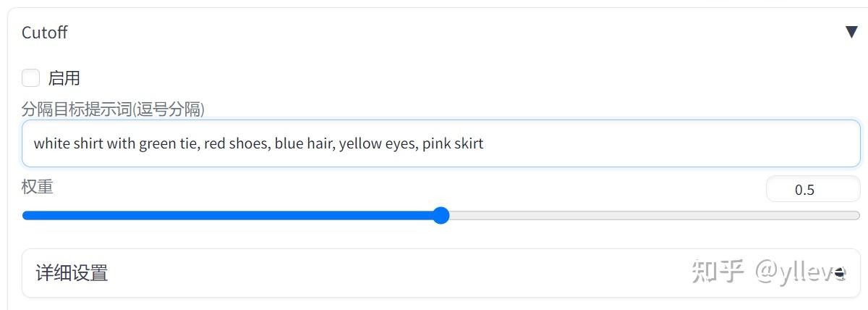The width and height of the screenshot is (868, 310).
Task: Click the 权重 label text
Action: click(x=37, y=186)
